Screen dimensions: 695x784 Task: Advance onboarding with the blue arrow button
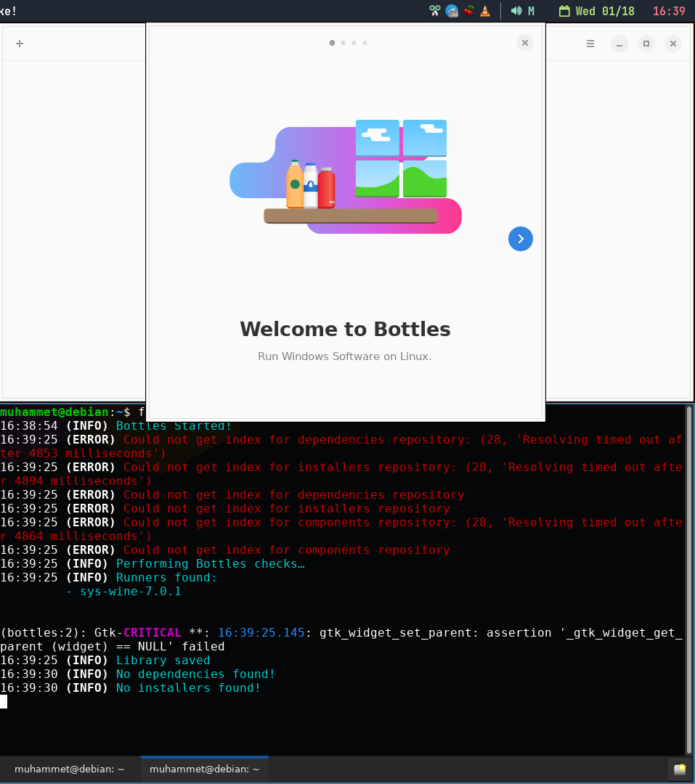520,239
